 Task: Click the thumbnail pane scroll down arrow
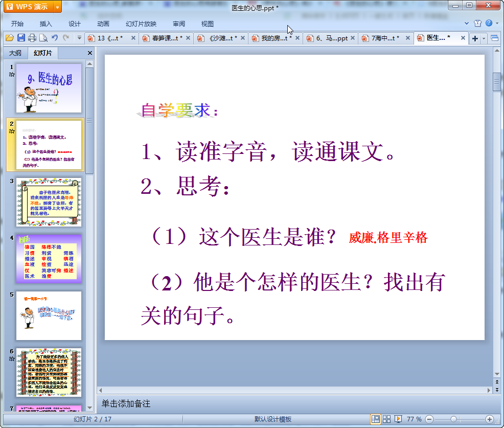pyautogui.click(x=89, y=408)
